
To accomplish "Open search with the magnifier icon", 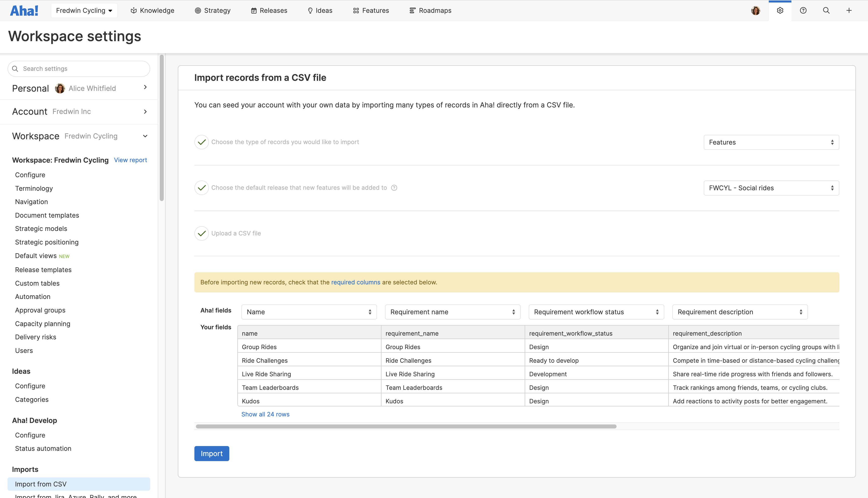I will [826, 10].
